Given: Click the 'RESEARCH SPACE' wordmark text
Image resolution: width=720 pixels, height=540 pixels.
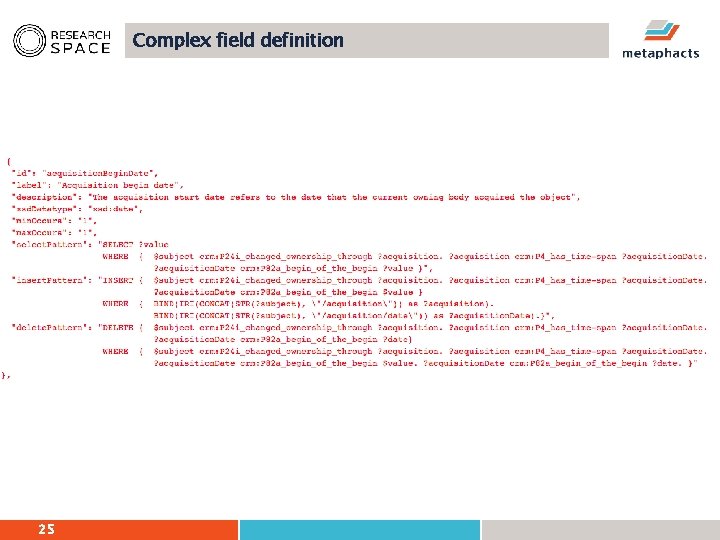Looking at the screenshot, I should click(x=80, y=42).
